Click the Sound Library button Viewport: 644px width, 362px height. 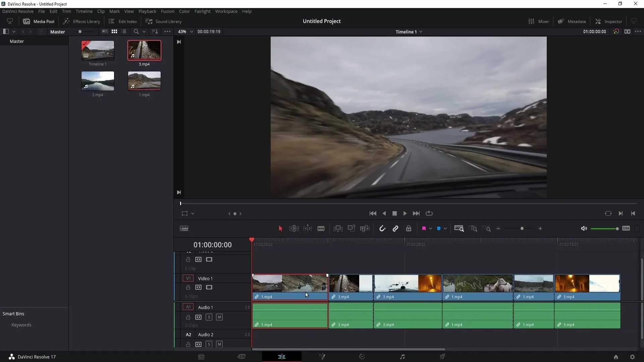[164, 21]
